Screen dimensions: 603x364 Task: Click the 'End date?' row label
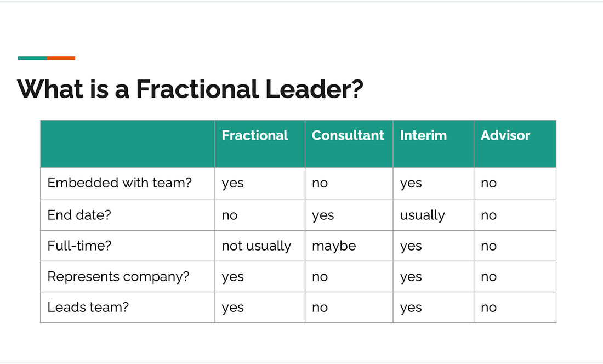coord(79,215)
